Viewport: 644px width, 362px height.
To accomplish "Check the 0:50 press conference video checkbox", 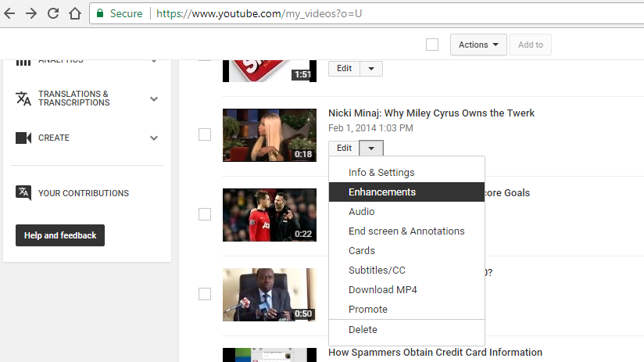I will 205,294.
